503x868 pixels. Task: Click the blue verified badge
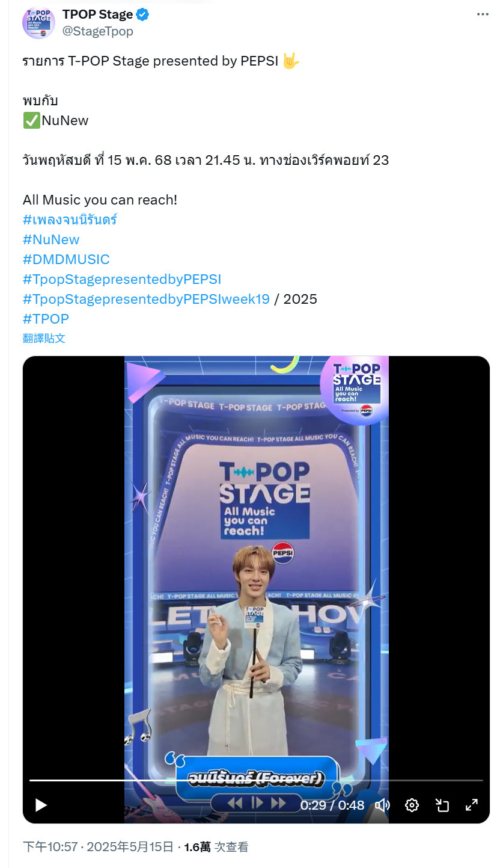point(142,14)
